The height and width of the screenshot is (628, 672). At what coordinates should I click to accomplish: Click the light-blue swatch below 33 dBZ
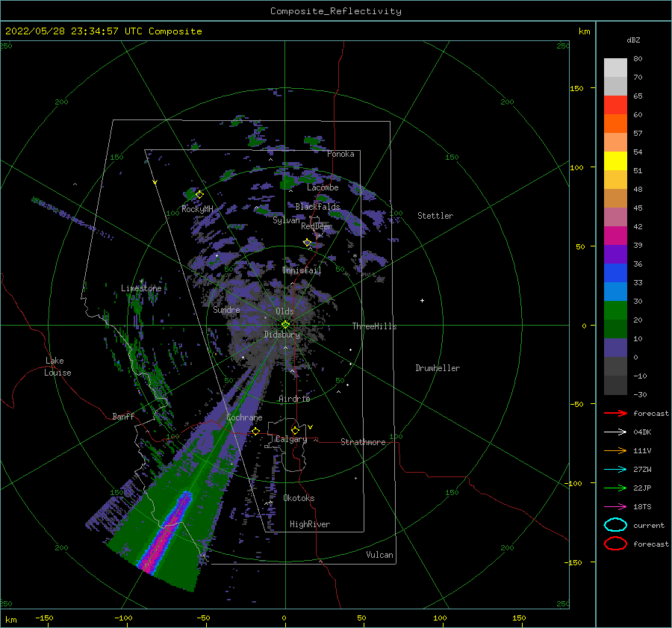[x=615, y=292]
